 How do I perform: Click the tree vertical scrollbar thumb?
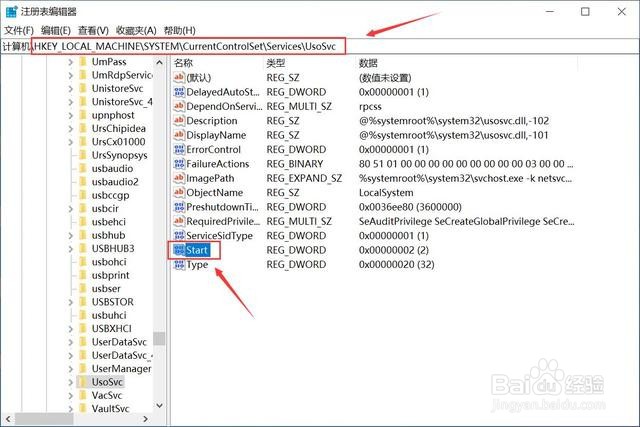pos(159,339)
